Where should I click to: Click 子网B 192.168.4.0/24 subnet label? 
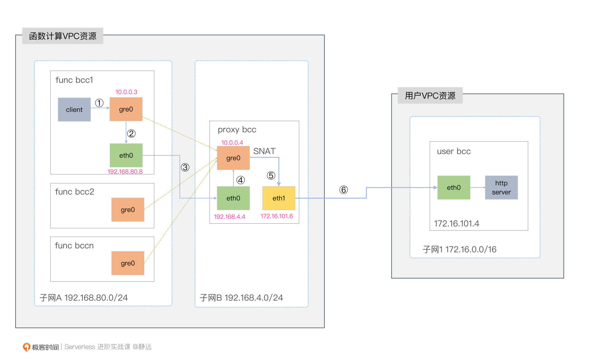(x=241, y=298)
